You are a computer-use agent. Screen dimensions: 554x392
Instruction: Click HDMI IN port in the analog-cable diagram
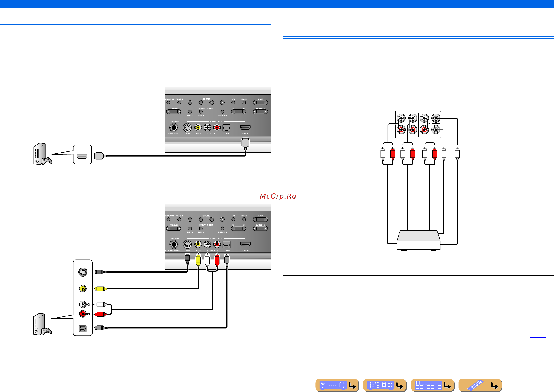(x=245, y=244)
